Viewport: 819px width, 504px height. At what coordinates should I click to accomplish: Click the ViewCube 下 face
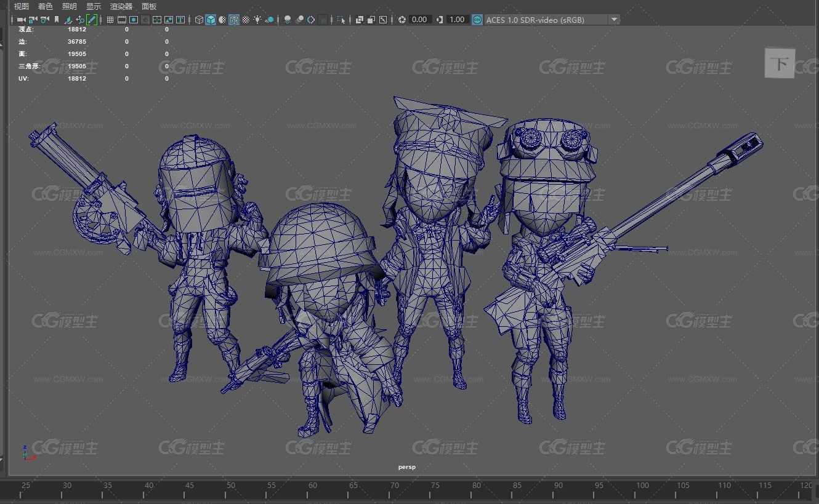click(780, 63)
